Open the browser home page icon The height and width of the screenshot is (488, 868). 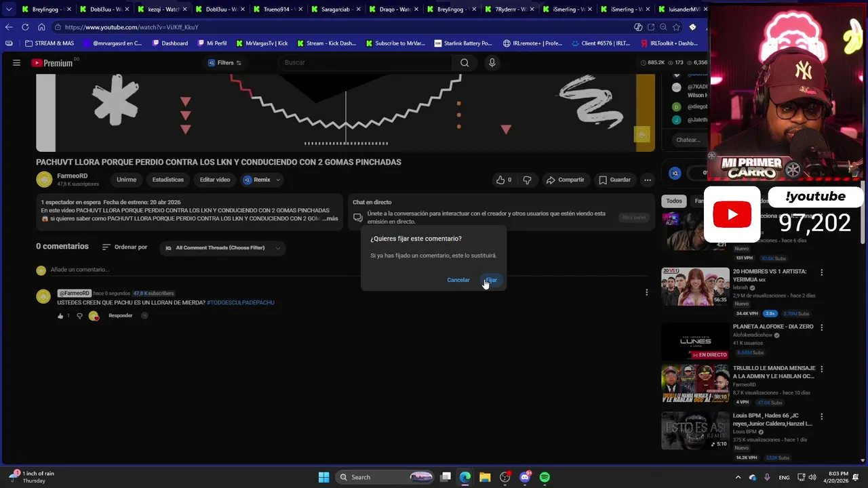[x=41, y=27]
